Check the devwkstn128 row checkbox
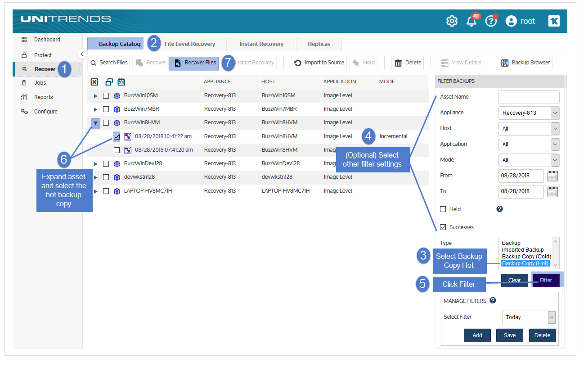This screenshot has width=588, height=366. [106, 177]
